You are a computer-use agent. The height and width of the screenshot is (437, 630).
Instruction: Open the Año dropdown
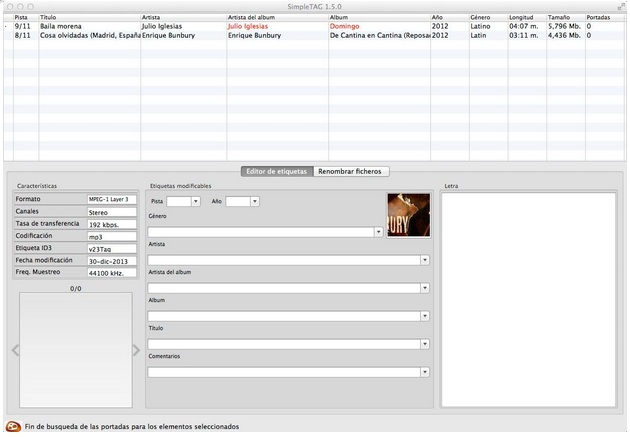[x=255, y=201]
